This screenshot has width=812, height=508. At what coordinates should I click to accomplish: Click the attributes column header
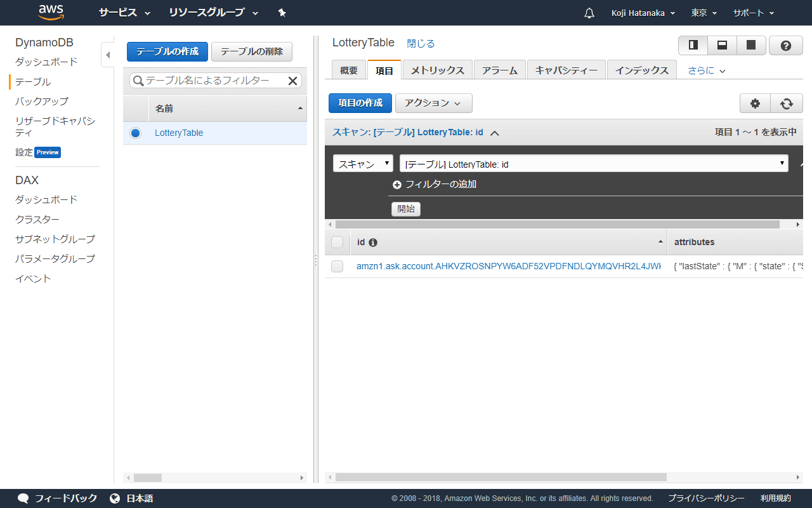click(x=735, y=242)
